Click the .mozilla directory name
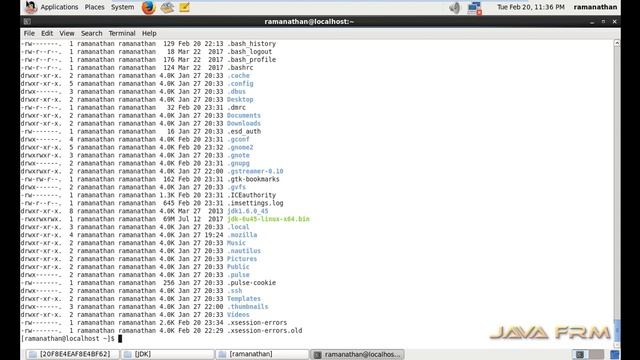The width and height of the screenshot is (640, 360). (x=242, y=235)
